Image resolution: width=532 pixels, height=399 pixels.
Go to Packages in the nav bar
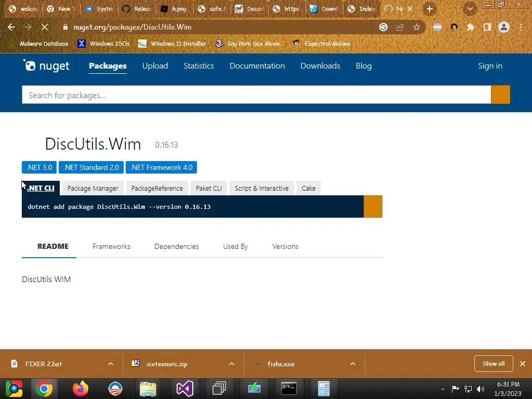(x=108, y=66)
